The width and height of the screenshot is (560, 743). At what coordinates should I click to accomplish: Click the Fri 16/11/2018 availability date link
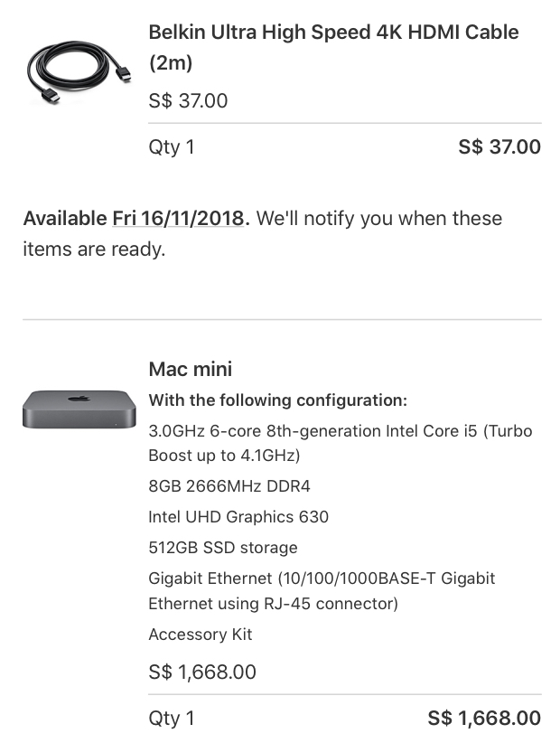coord(179,219)
